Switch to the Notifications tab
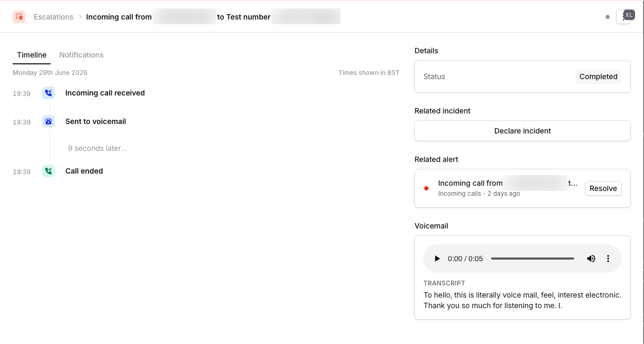Viewport: 644px width, 344px height. 81,55
